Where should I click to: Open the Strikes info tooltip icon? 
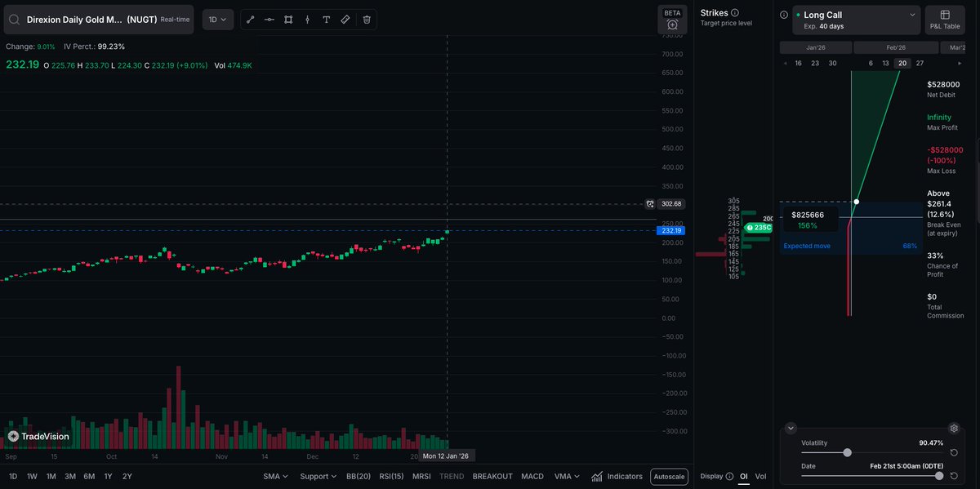pos(735,13)
